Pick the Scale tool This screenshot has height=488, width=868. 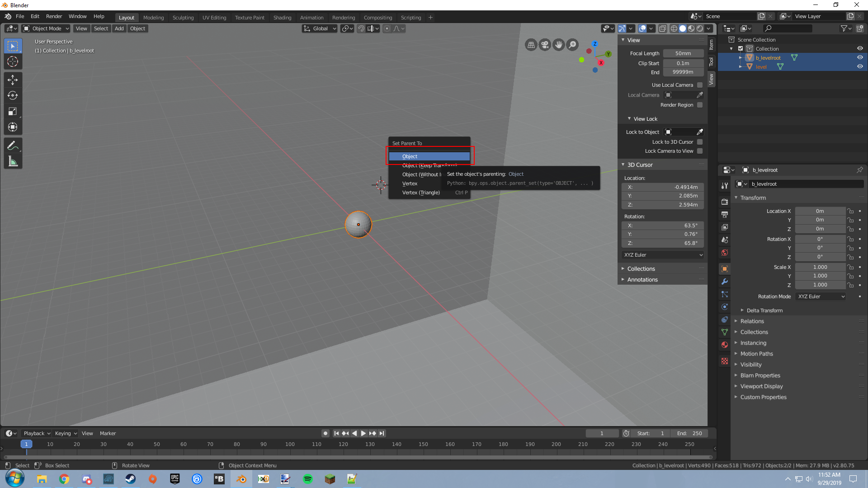(x=13, y=111)
